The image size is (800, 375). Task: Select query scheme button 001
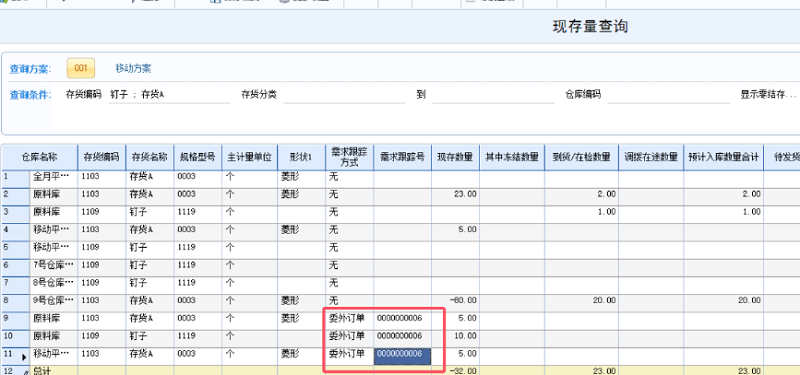pyautogui.click(x=81, y=68)
